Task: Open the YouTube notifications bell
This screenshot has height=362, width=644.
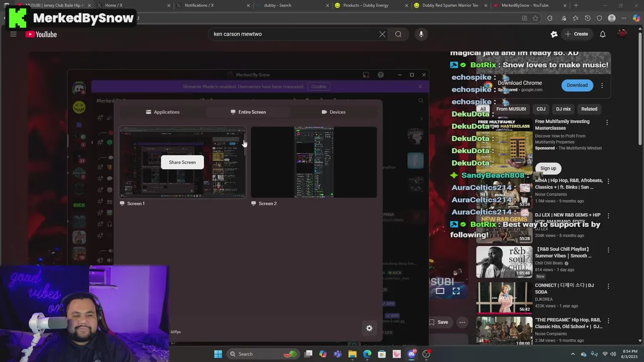Action: click(x=602, y=34)
